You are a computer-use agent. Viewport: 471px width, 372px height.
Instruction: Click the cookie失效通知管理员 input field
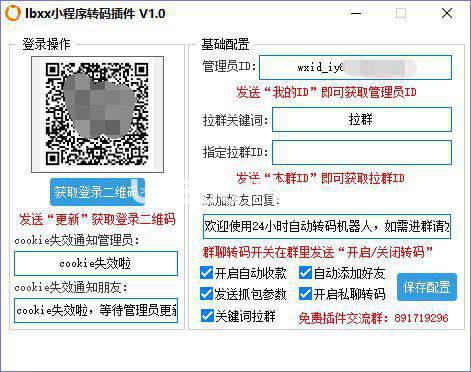[96, 263]
